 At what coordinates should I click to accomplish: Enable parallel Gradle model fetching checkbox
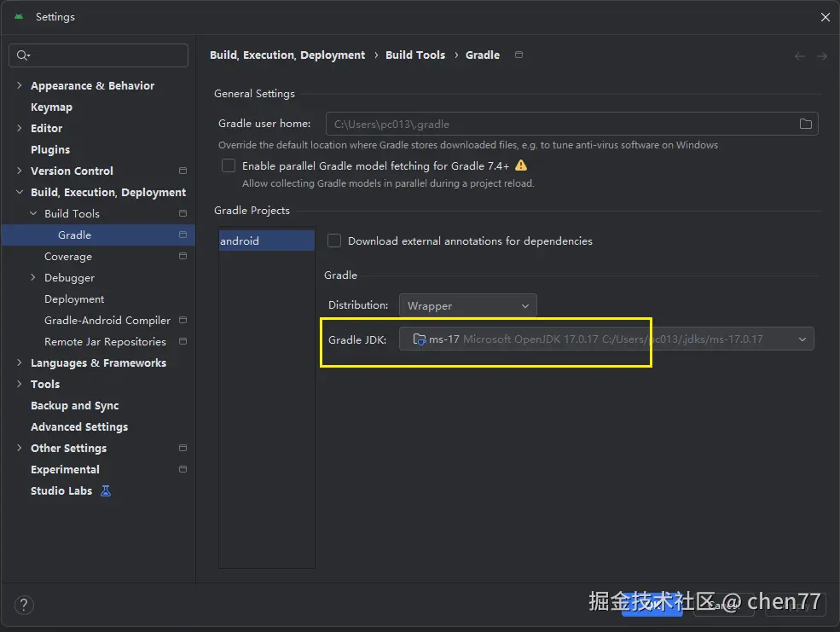[229, 165]
